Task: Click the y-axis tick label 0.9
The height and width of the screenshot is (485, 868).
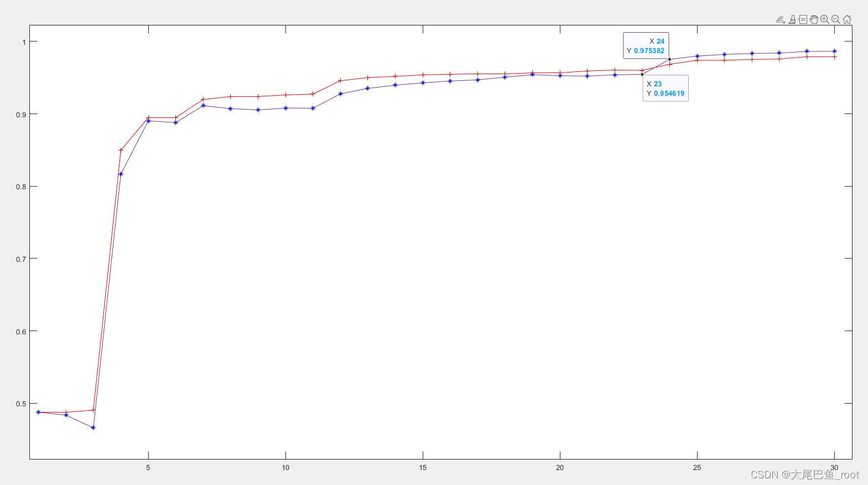Action: (21, 114)
